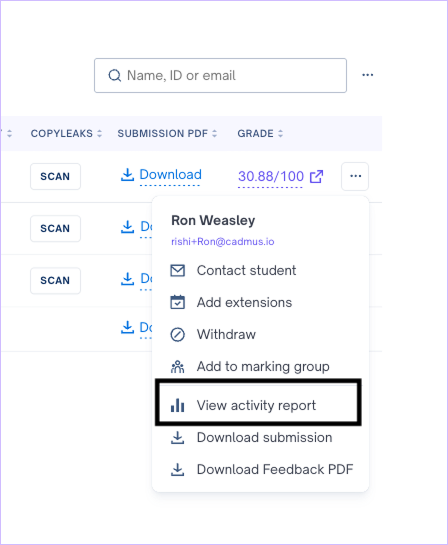Screen dimensions: 448x545
Task: Sort by the Copyleaks column arrows
Action: (x=99, y=133)
